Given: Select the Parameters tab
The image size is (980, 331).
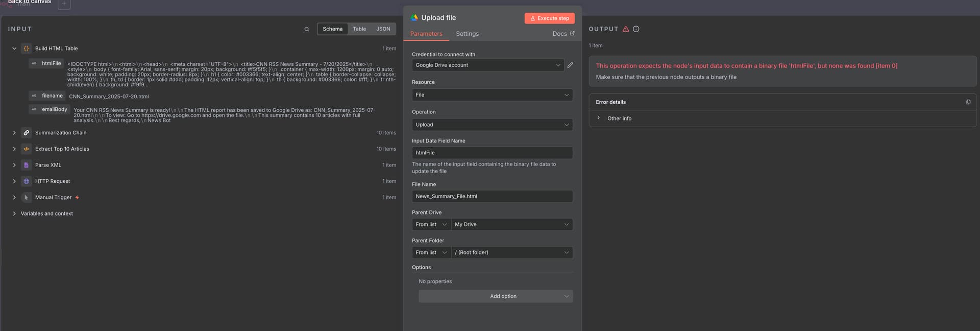Looking at the screenshot, I should (x=426, y=34).
